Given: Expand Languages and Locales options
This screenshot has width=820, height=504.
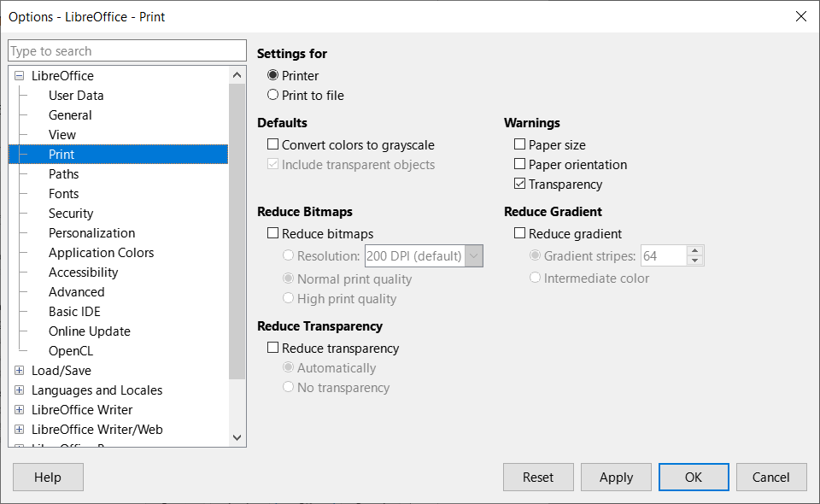Looking at the screenshot, I should point(19,390).
